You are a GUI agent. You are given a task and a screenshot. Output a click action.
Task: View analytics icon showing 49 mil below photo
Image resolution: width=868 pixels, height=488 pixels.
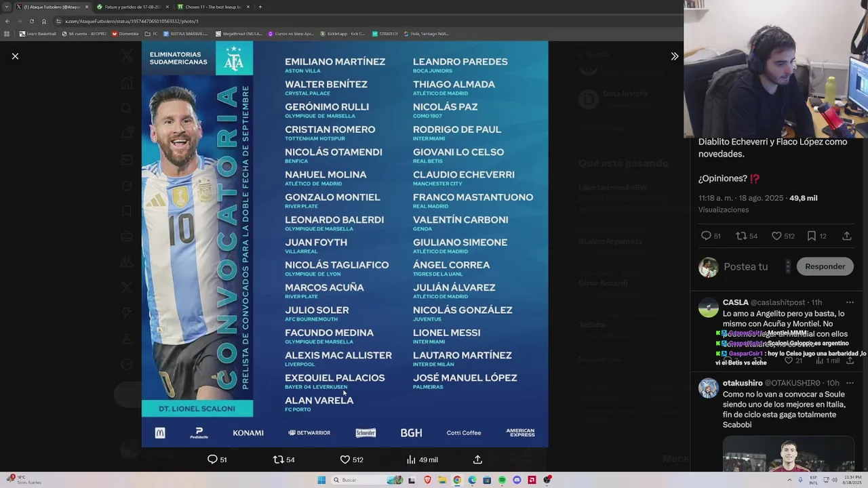411,460
